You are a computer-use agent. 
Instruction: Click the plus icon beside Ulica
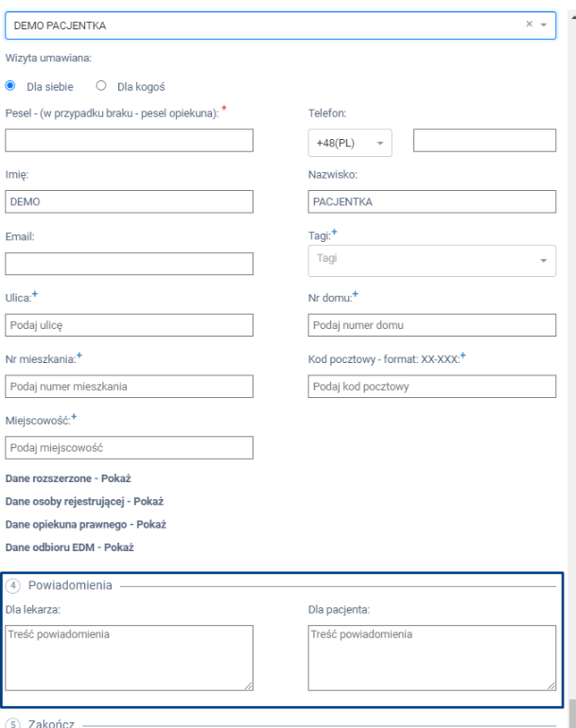(x=35, y=295)
